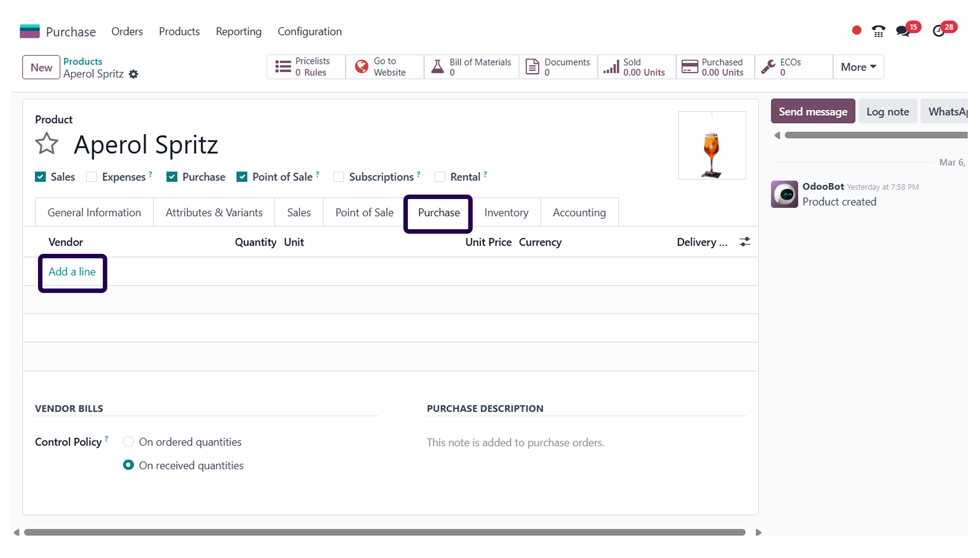Click the chatter horizontal scrollbar track
The height and width of the screenshot is (558, 980).
tap(876, 135)
